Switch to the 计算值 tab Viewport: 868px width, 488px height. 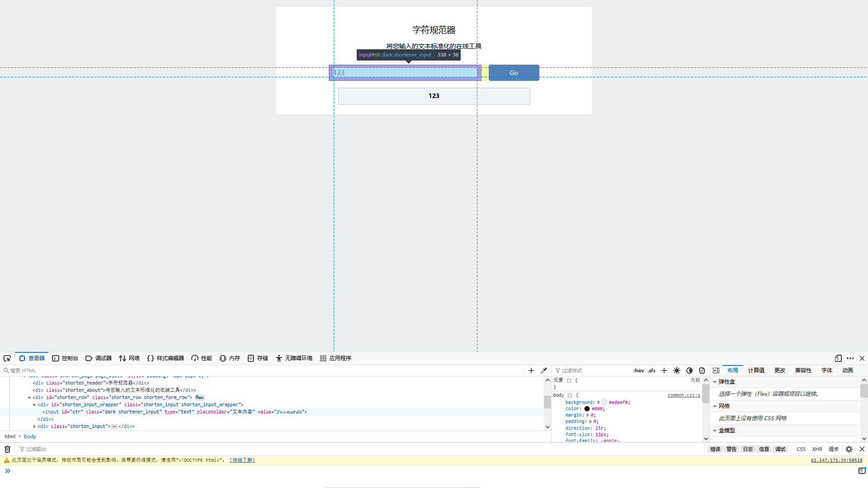pos(756,371)
